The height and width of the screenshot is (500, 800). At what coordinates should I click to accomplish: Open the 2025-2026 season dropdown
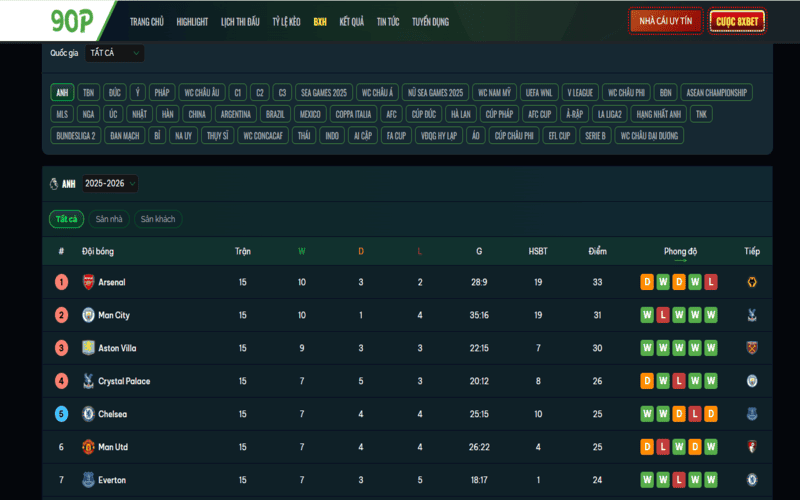111,184
